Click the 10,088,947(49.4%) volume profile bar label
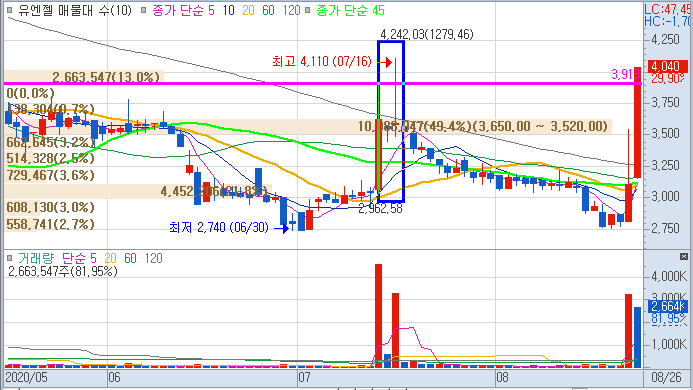The height and width of the screenshot is (390, 693). pos(483,126)
